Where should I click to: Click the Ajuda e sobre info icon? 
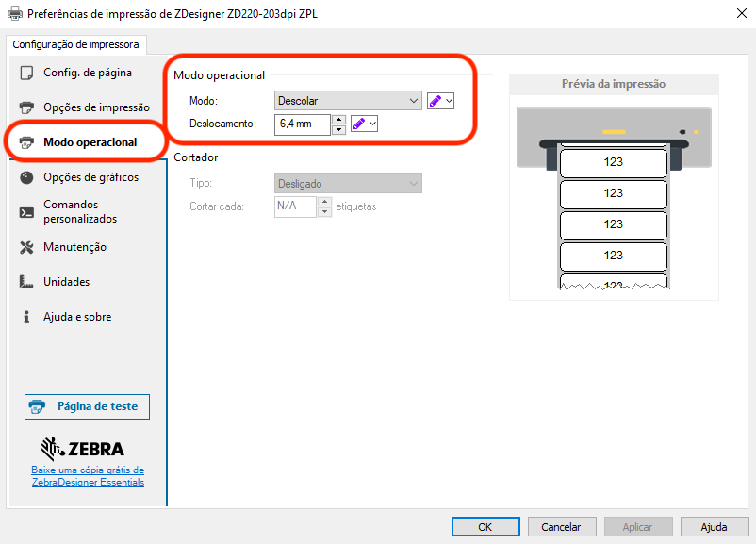[x=26, y=318]
